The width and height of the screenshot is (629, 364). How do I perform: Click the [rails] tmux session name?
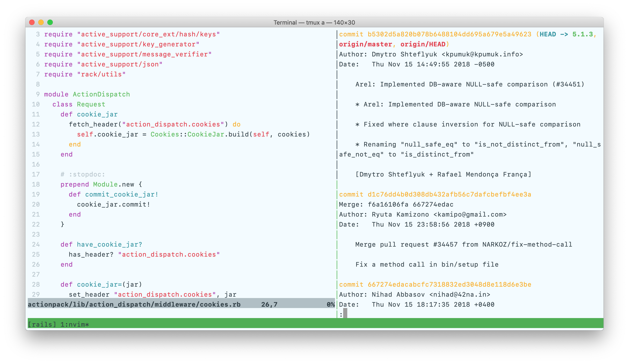point(42,324)
